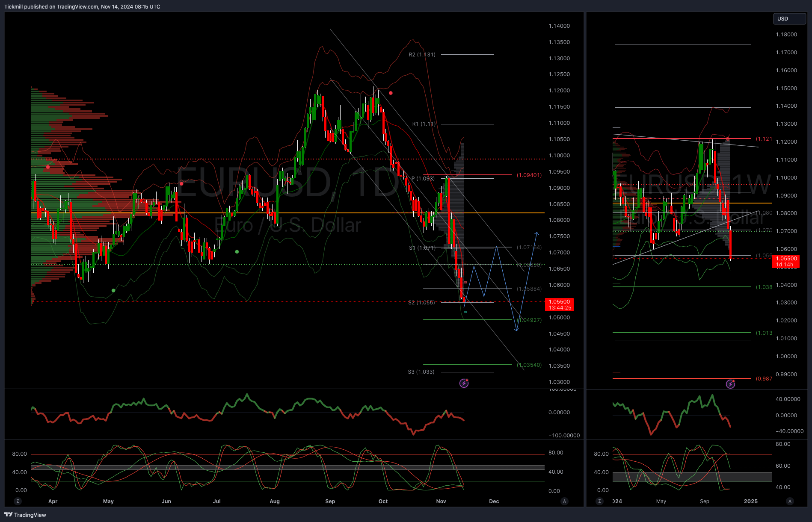
Task: Click the -100.00000 oscillator scale value
Action: coord(564,436)
